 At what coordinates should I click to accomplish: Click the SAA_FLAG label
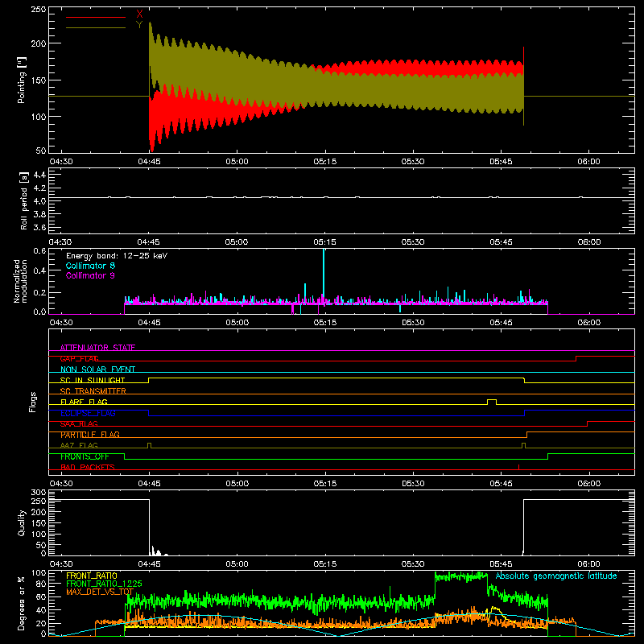(79, 424)
